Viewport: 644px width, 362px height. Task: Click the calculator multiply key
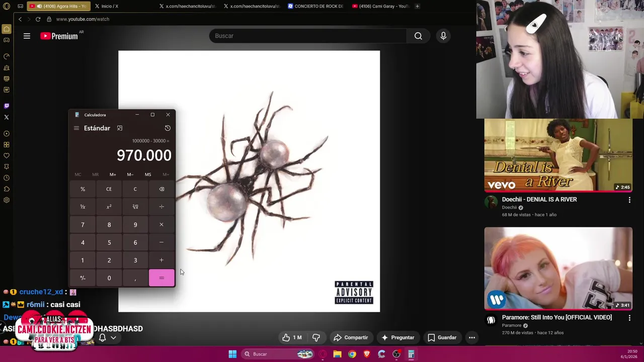(162, 225)
